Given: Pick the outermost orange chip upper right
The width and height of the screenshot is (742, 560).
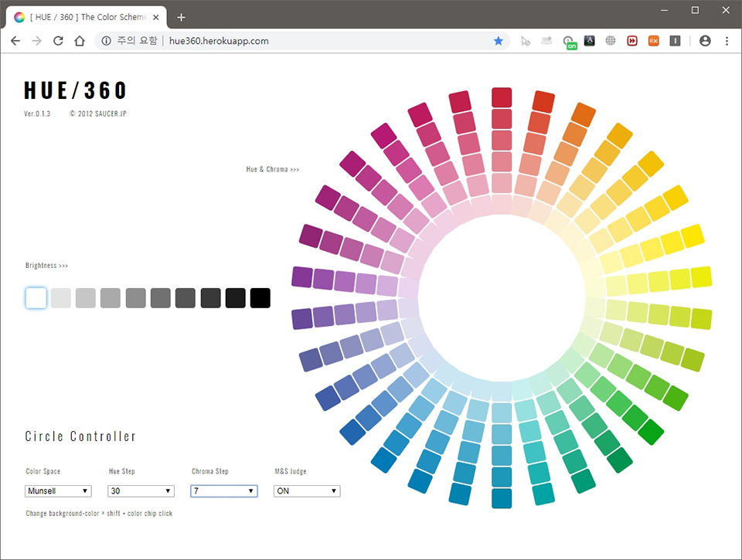Looking at the screenshot, I should point(584,115).
